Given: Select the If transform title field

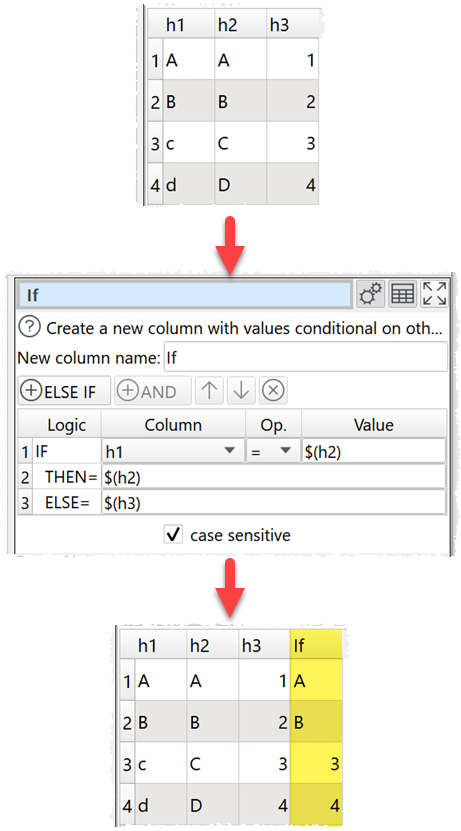Looking at the screenshot, I should pyautogui.click(x=184, y=295).
